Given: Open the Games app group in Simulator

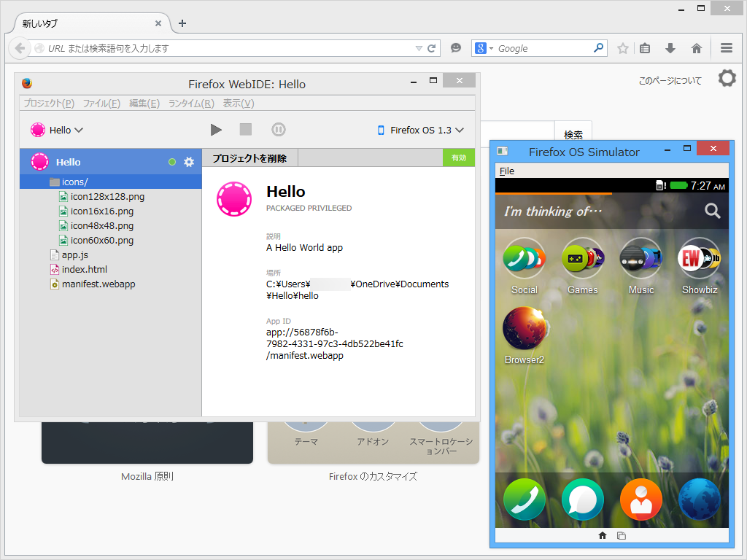Looking at the screenshot, I should pyautogui.click(x=583, y=267).
